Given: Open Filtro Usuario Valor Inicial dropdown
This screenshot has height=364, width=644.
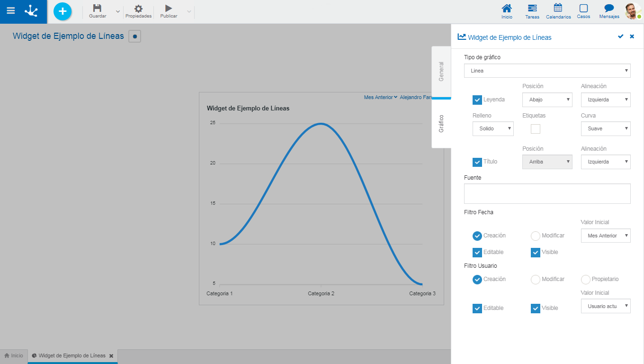Looking at the screenshot, I should click(x=606, y=306).
